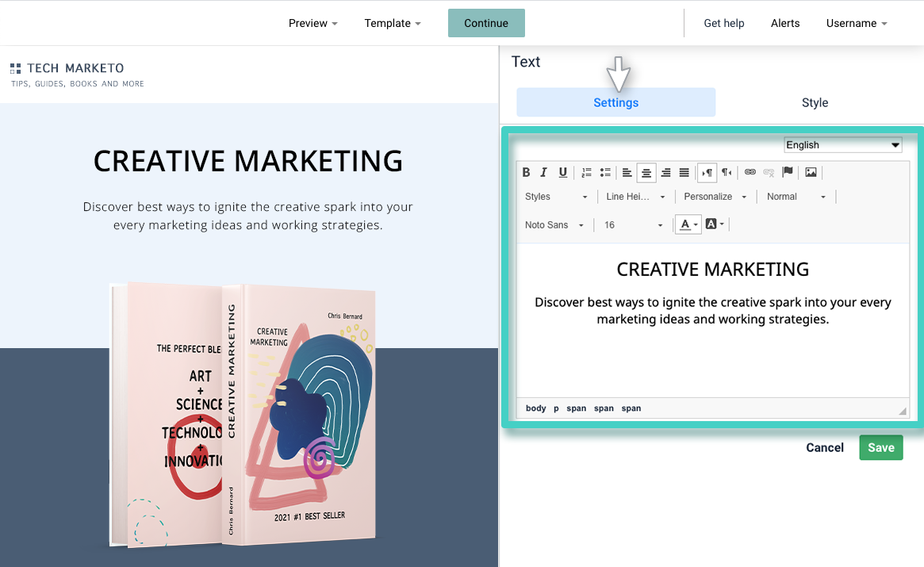The height and width of the screenshot is (567, 924).
Task: Click the Tech Marketo logo icon
Action: pyautogui.click(x=15, y=68)
